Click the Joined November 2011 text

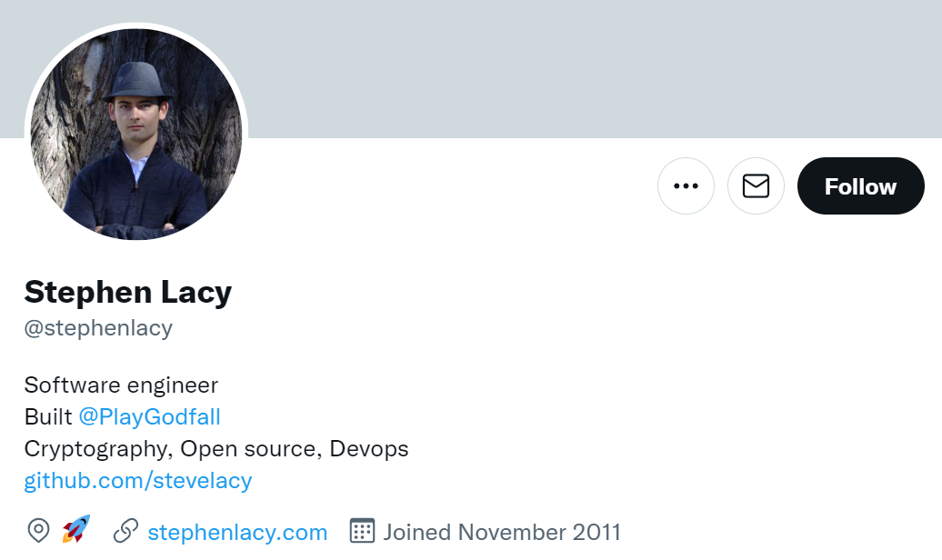point(502,532)
